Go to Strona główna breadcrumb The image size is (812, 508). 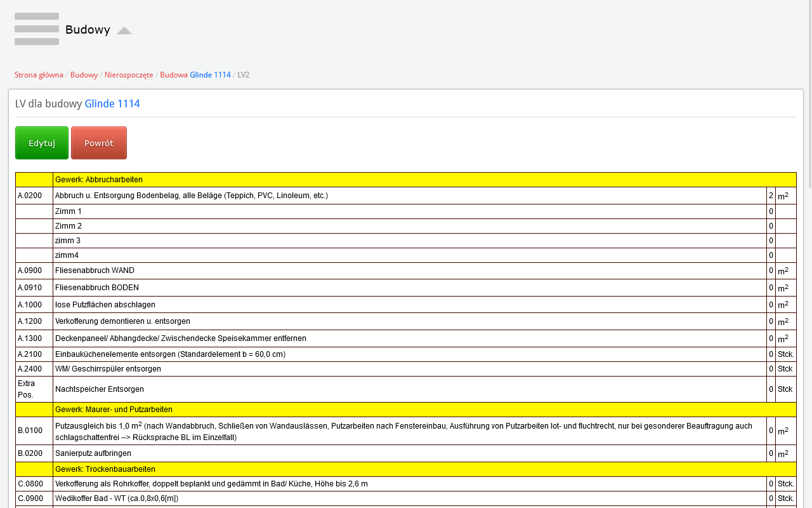coord(39,75)
